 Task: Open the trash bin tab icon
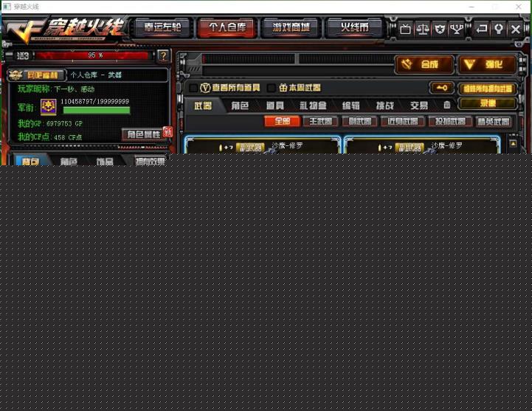447,106
